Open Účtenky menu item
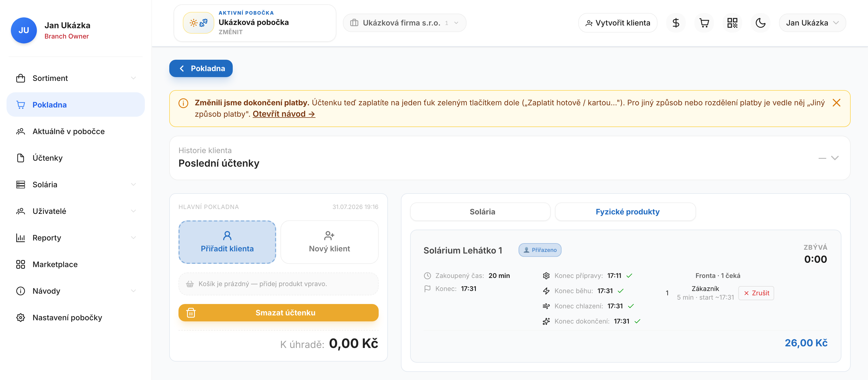868x380 pixels. click(75, 158)
